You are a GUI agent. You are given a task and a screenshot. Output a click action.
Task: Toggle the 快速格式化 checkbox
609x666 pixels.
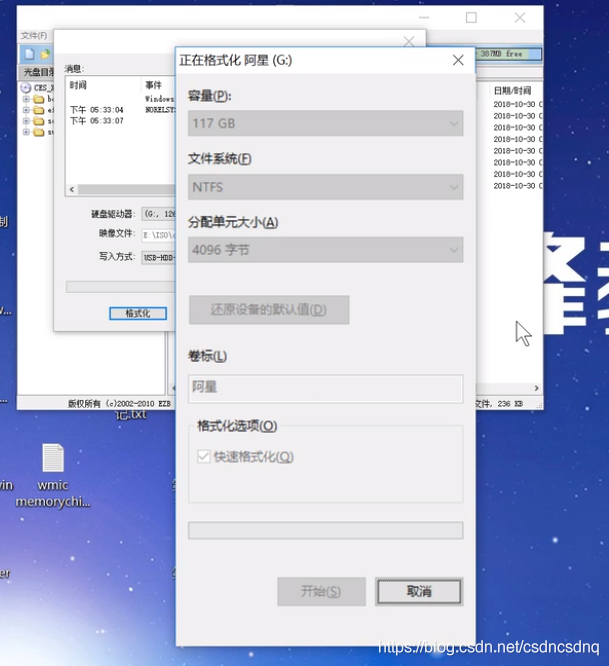(203, 457)
